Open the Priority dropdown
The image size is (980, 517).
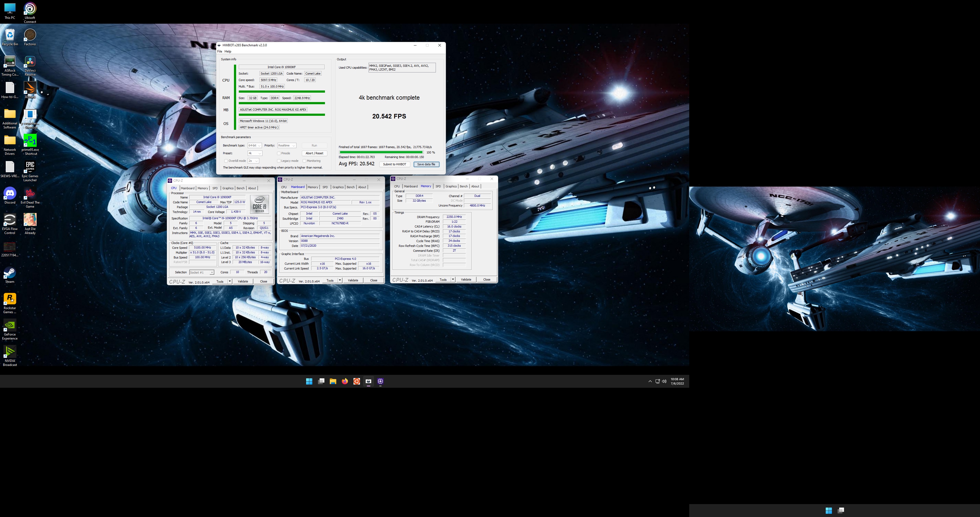tap(286, 145)
